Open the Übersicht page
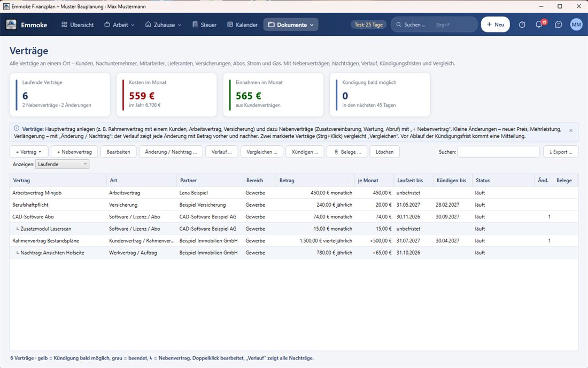The image size is (588, 368). coord(78,25)
